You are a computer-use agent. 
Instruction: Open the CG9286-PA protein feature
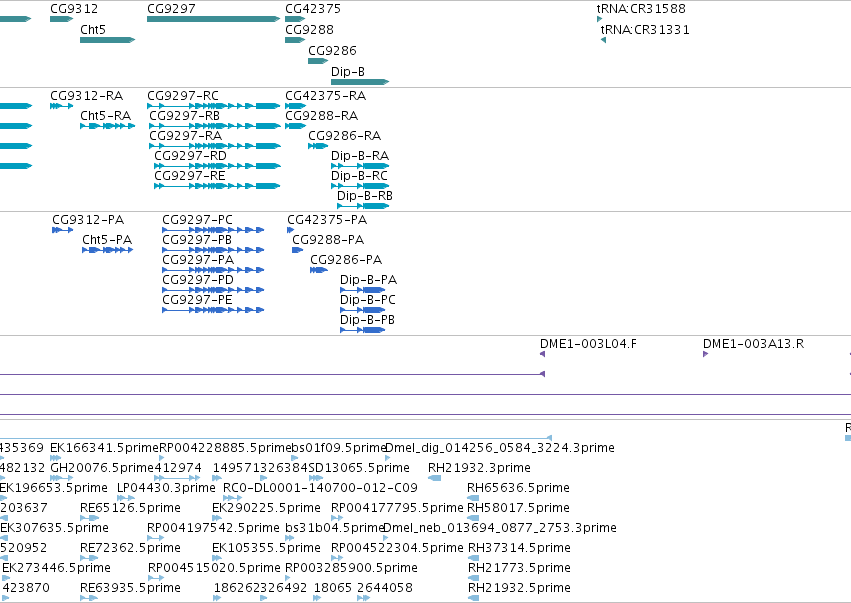[319, 270]
